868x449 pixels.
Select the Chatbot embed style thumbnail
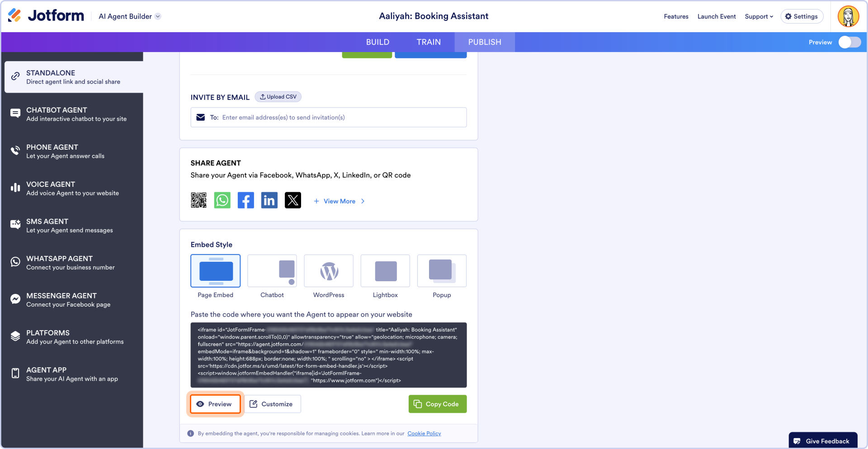click(272, 271)
